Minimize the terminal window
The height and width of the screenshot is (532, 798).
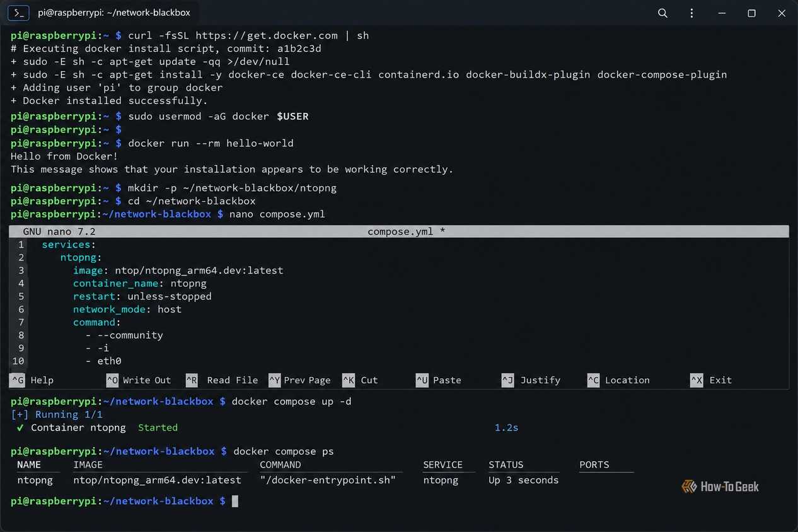(722, 13)
